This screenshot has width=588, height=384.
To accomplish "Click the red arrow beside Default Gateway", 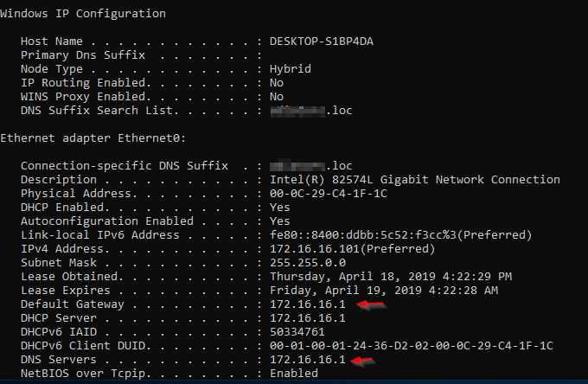I will coord(371,304).
